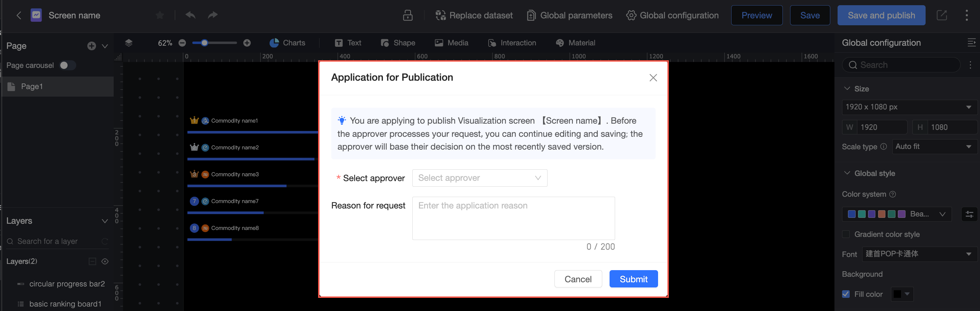Toggle the Page carousel switch
The height and width of the screenshot is (311, 980).
click(x=68, y=65)
